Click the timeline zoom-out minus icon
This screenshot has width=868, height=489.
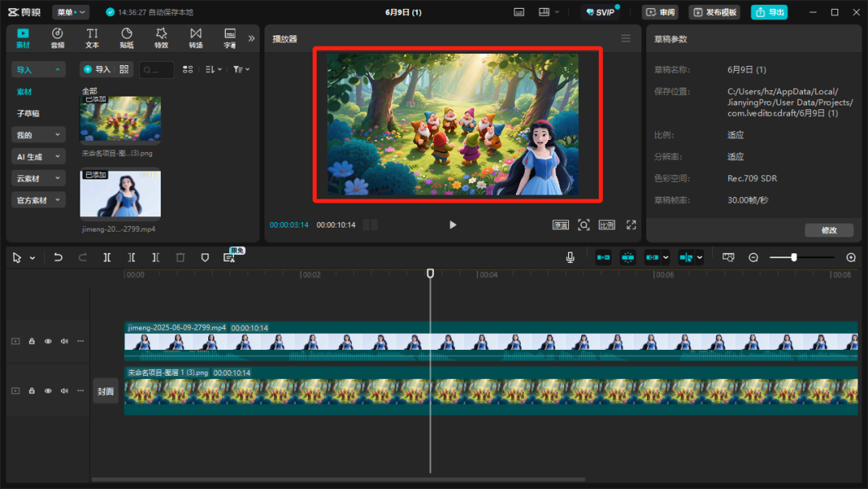point(753,257)
